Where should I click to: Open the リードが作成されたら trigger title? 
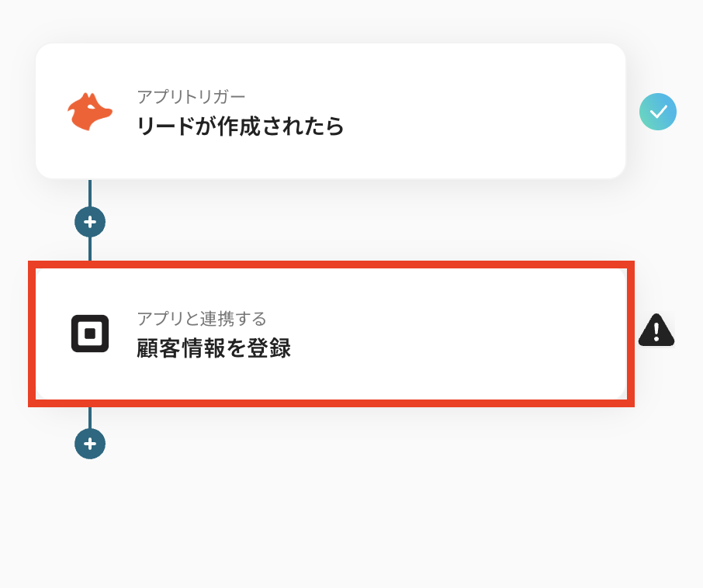click(x=240, y=126)
